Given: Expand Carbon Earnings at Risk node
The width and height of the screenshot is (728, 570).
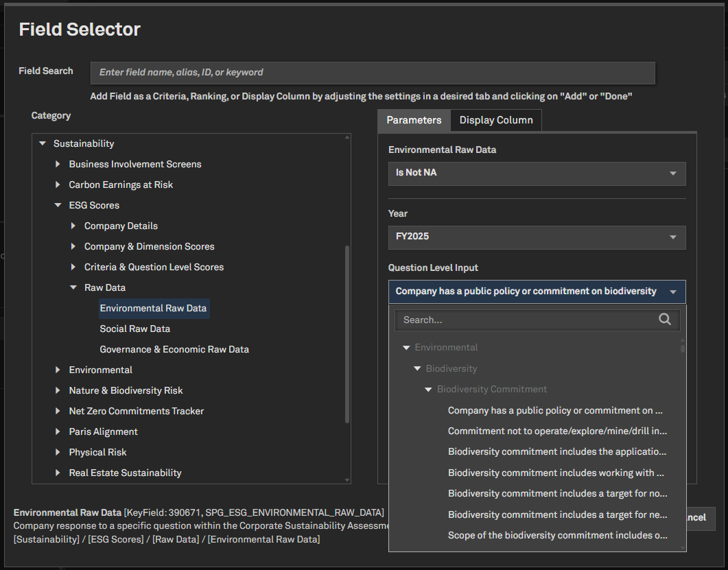Looking at the screenshot, I should 58,185.
